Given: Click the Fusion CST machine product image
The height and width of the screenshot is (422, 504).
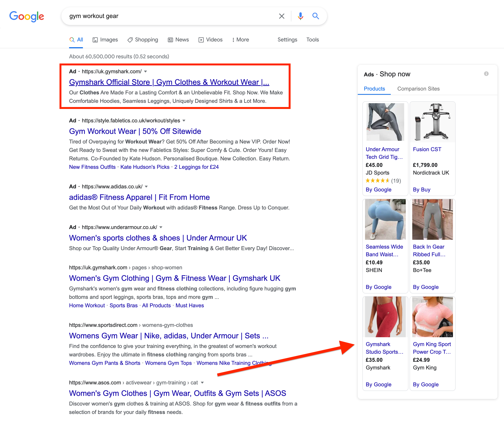Looking at the screenshot, I should [x=433, y=122].
